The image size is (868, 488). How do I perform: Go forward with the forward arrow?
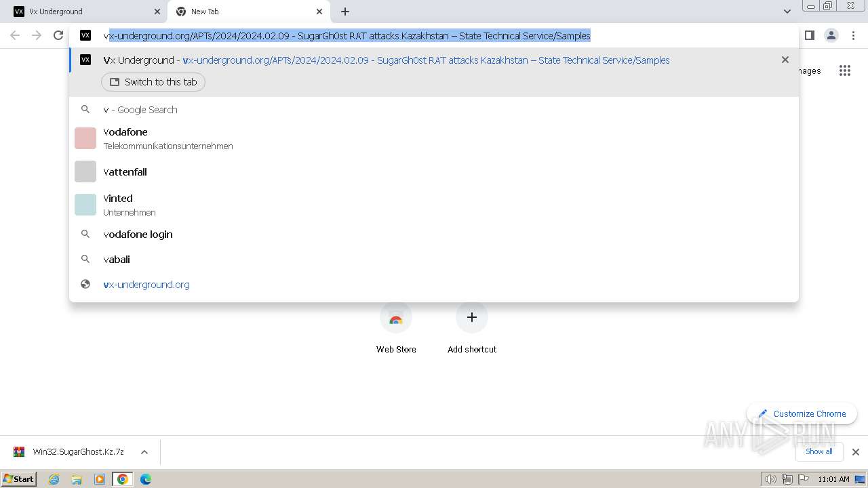point(37,35)
